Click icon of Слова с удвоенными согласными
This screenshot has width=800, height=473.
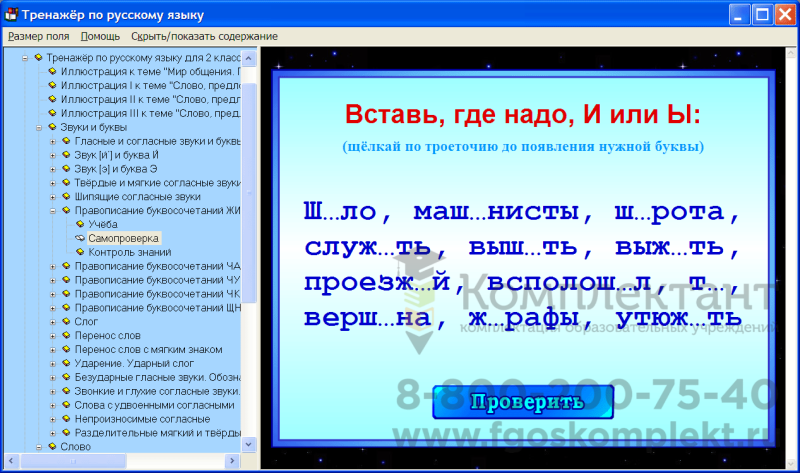tap(66, 405)
